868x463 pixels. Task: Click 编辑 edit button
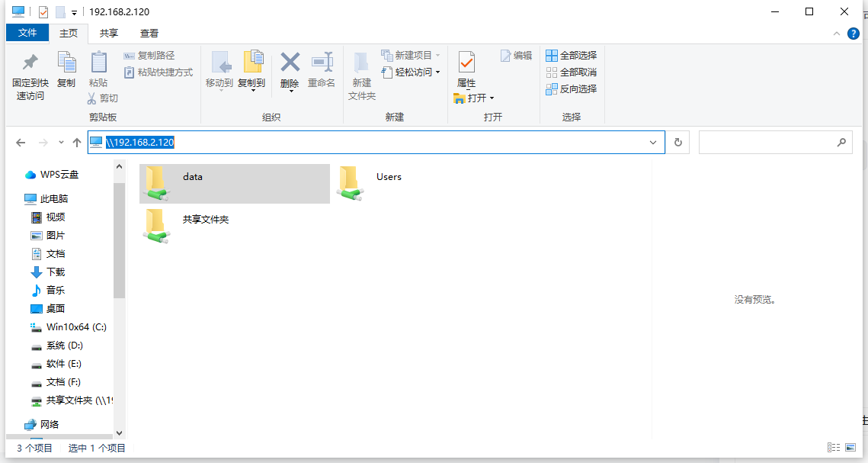point(516,56)
